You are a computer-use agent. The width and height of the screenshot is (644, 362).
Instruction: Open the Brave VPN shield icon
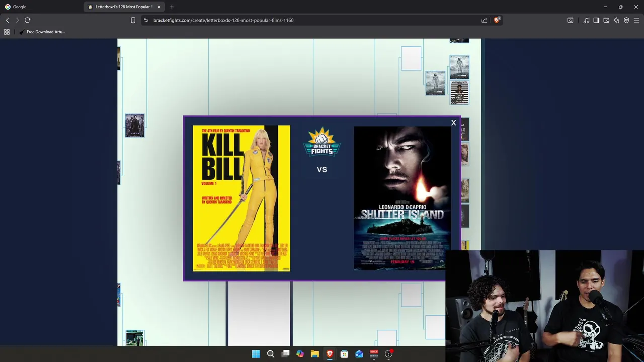tap(626, 20)
